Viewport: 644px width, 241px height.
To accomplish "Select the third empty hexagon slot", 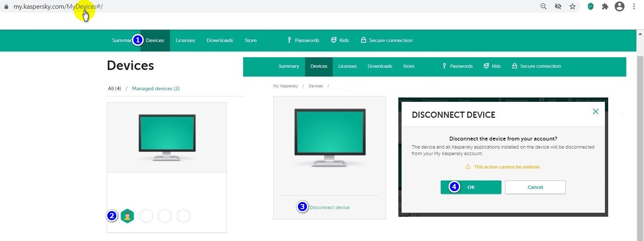I will pos(184,216).
